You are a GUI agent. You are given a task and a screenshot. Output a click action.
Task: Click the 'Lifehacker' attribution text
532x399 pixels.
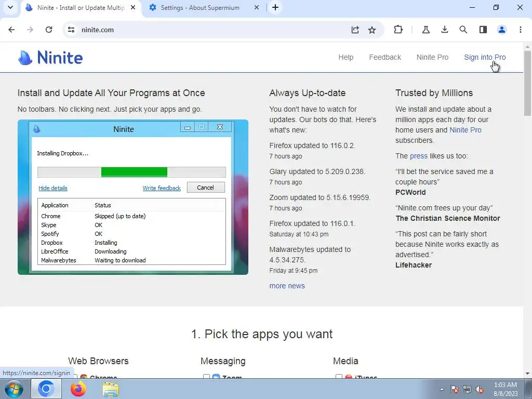[413, 265]
